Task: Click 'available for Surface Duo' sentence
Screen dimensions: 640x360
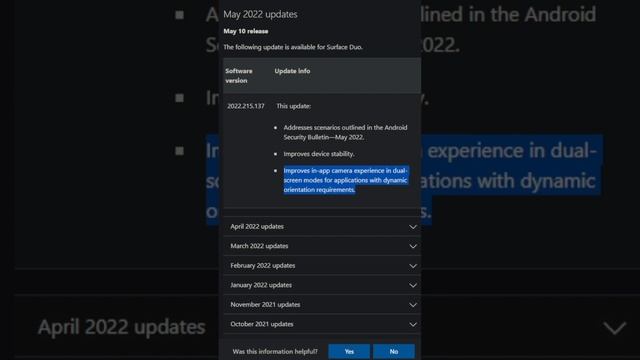Action: (293, 47)
